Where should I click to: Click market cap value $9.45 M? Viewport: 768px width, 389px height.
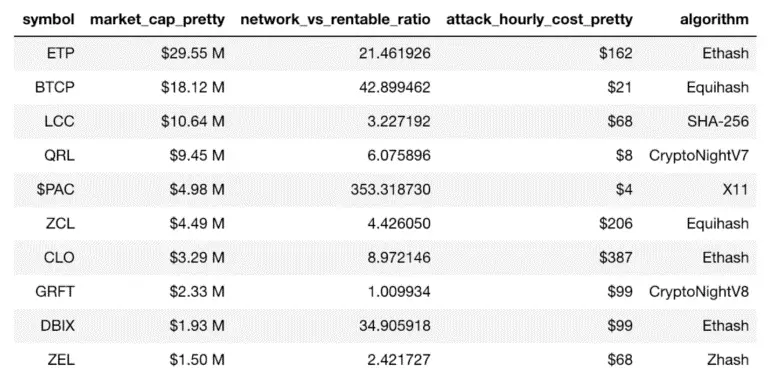pos(197,155)
